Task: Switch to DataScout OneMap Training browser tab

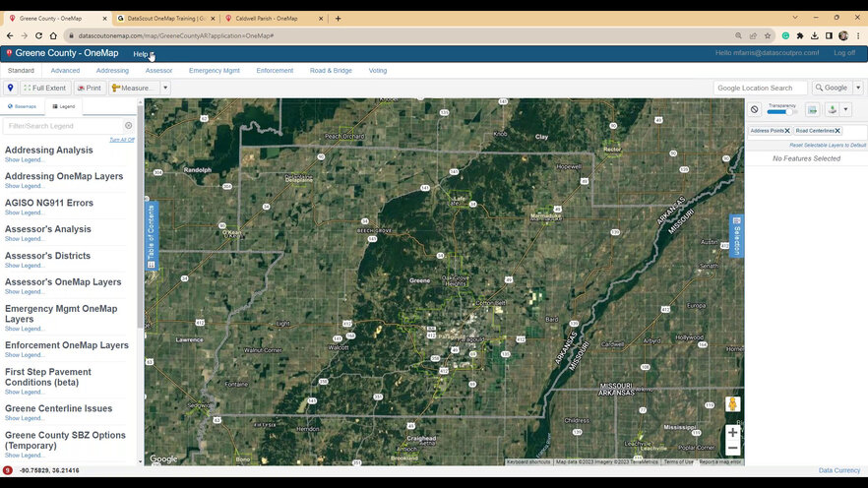Action: 166,19
